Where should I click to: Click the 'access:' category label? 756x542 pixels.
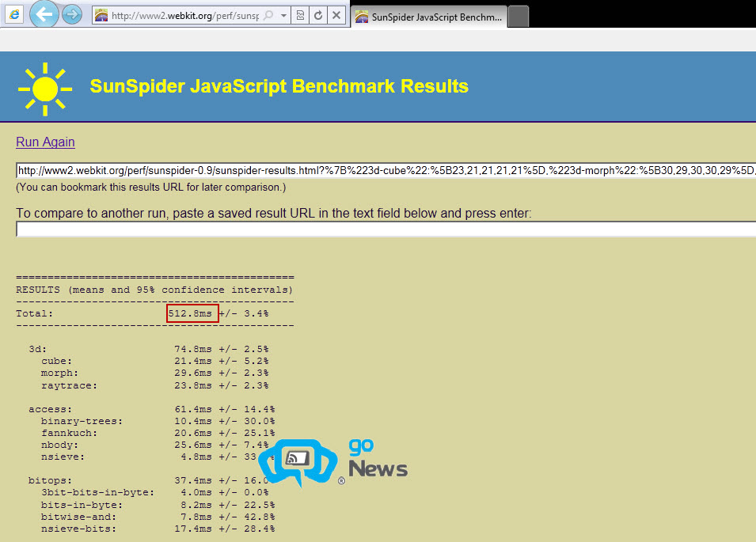tap(50, 409)
